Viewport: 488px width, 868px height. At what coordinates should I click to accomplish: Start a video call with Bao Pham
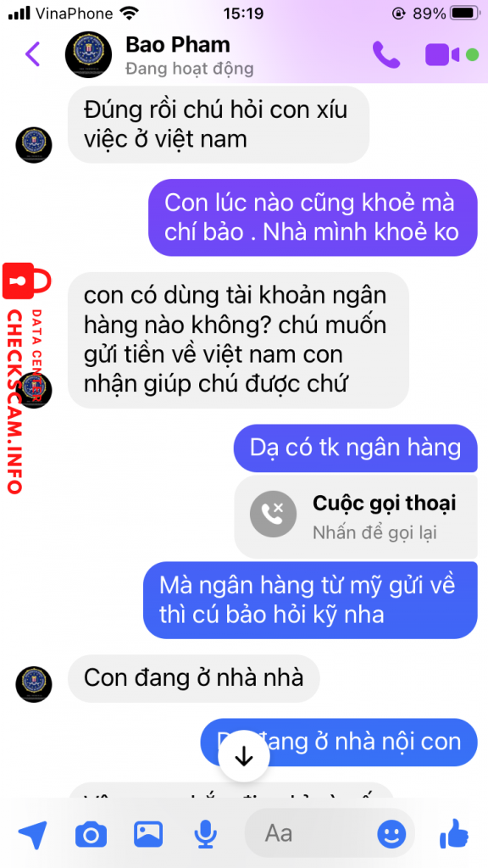(442, 55)
